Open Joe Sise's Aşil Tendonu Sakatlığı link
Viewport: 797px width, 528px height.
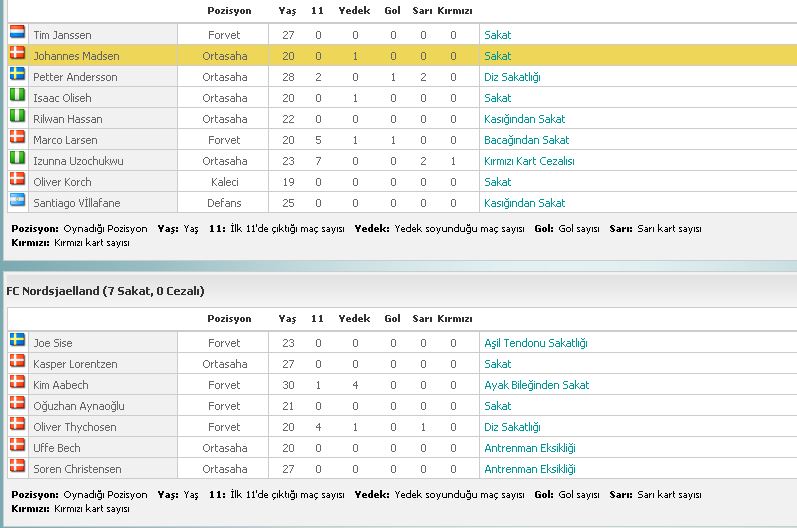[536, 344]
